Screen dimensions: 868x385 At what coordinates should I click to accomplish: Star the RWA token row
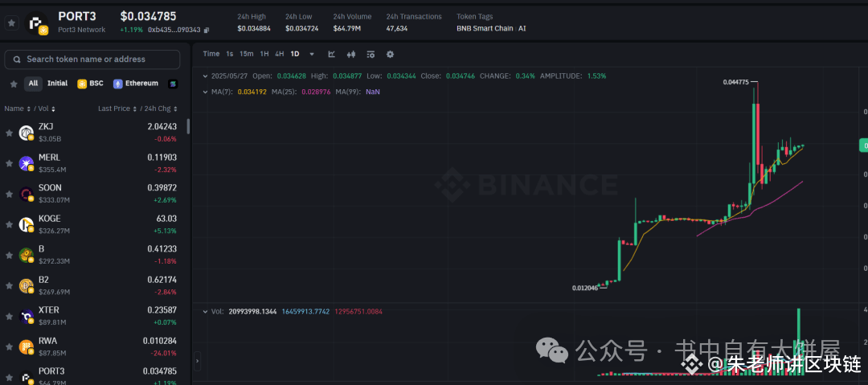tap(9, 346)
